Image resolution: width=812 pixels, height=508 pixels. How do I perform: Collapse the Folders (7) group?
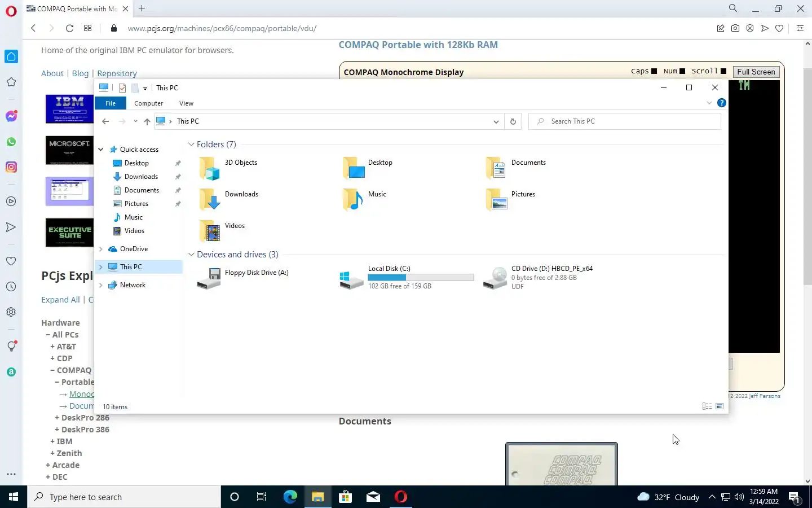(x=191, y=144)
